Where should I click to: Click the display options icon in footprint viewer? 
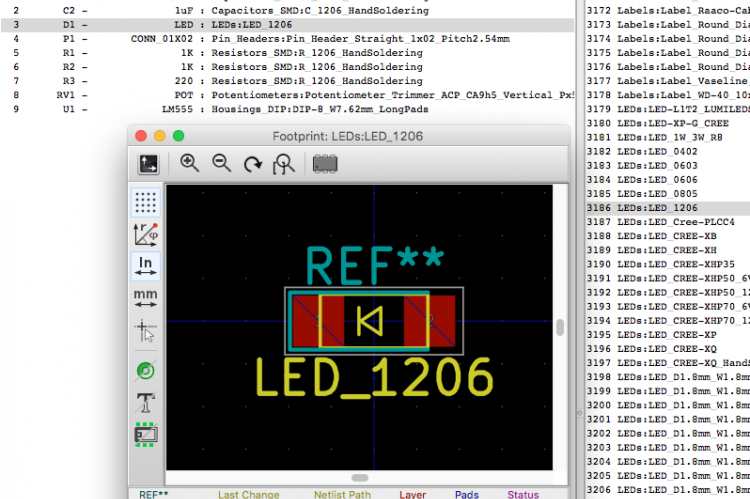click(x=148, y=164)
